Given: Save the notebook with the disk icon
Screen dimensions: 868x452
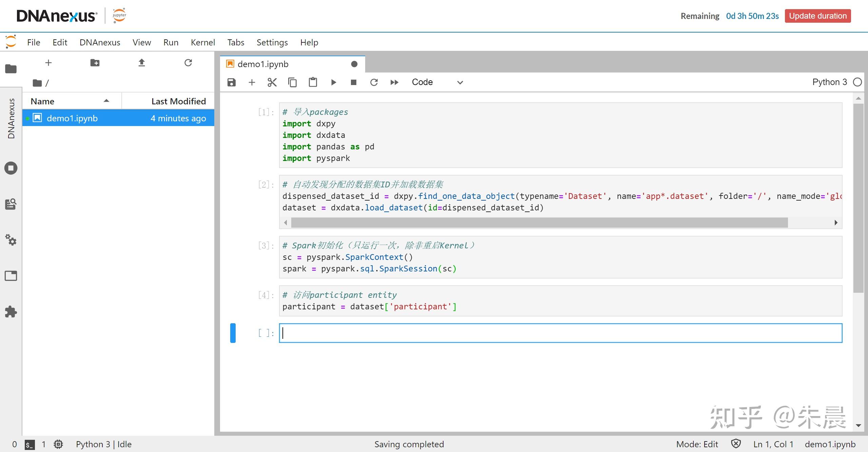Looking at the screenshot, I should (231, 82).
